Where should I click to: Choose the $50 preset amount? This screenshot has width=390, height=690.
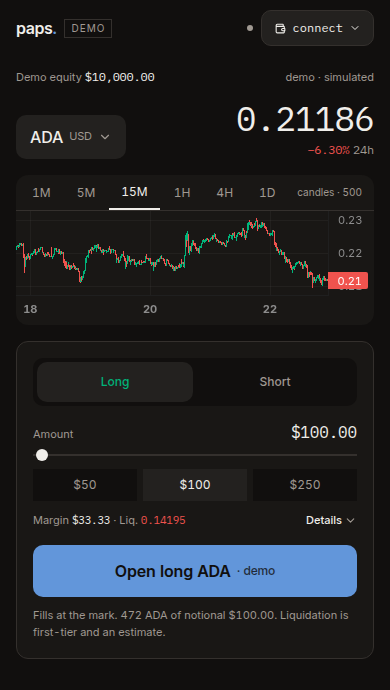pyautogui.click(x=85, y=485)
